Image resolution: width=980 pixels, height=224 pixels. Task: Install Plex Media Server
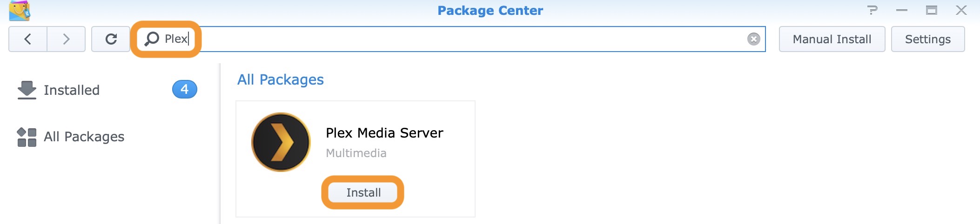point(363,192)
